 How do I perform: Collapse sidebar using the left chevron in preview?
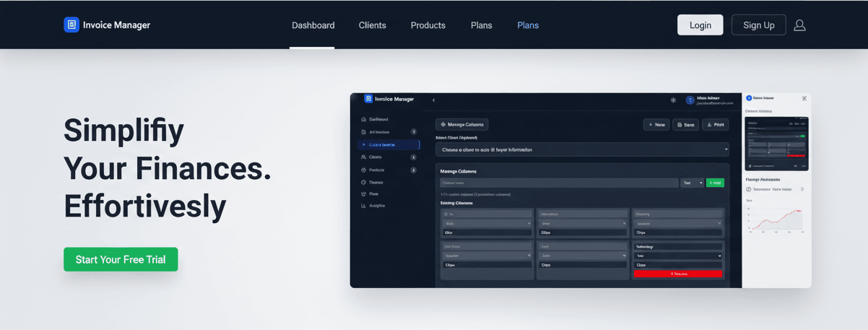(x=434, y=100)
